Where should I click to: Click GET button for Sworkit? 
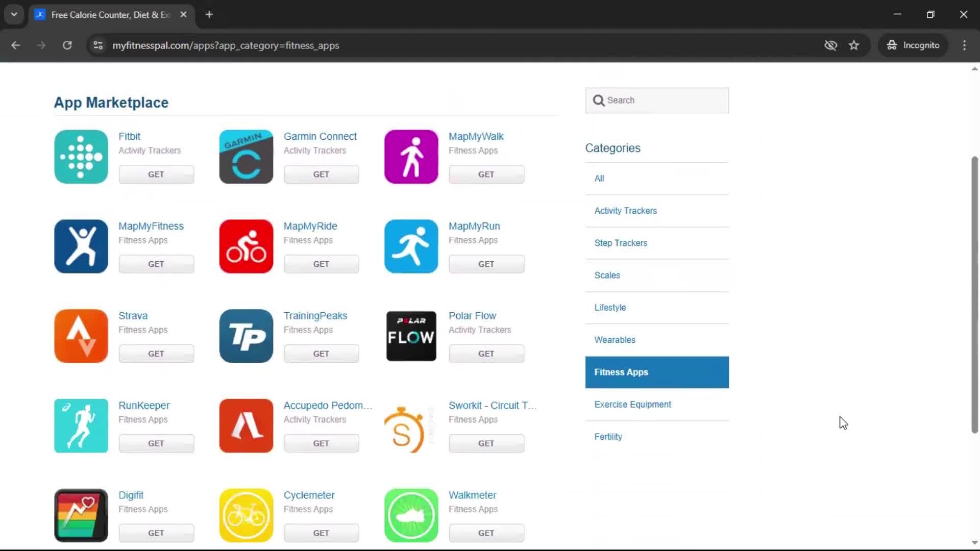(486, 444)
